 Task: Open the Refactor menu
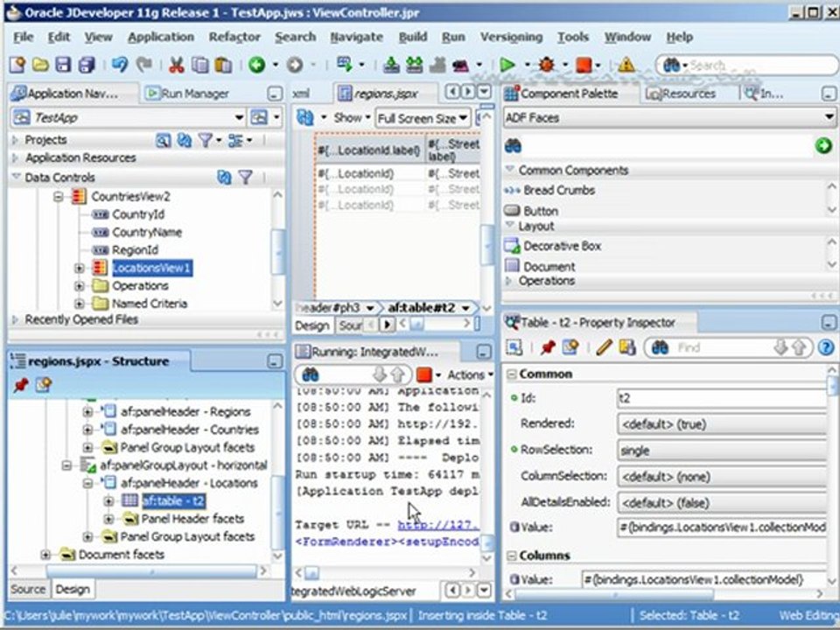tap(234, 37)
